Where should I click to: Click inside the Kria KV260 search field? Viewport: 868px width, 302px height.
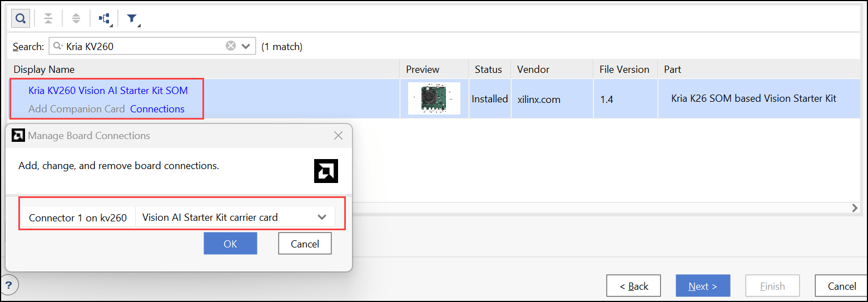(x=145, y=46)
